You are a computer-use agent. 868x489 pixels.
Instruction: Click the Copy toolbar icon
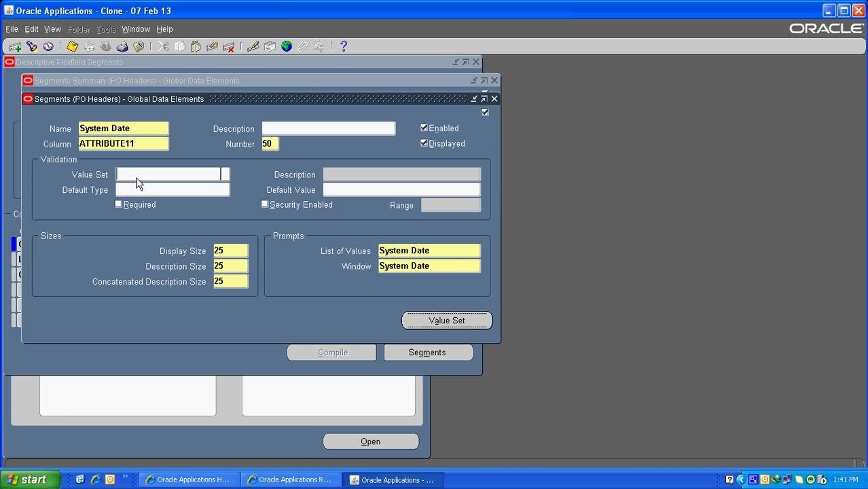point(179,47)
